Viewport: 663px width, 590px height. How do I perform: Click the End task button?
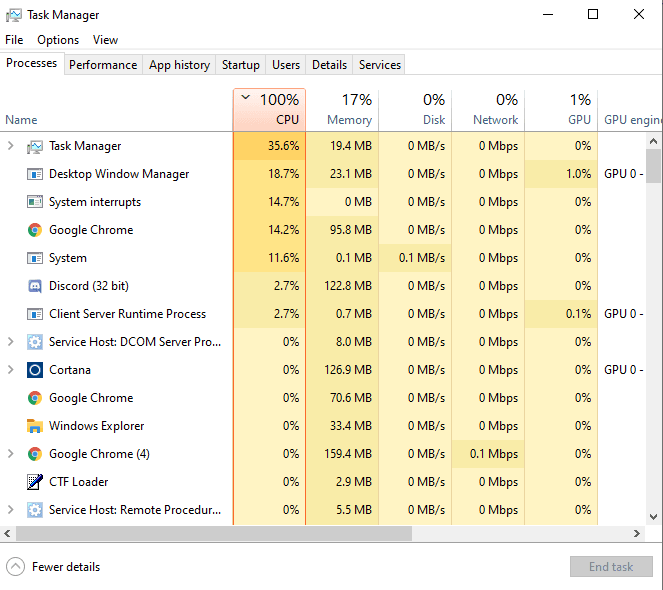[x=611, y=567]
